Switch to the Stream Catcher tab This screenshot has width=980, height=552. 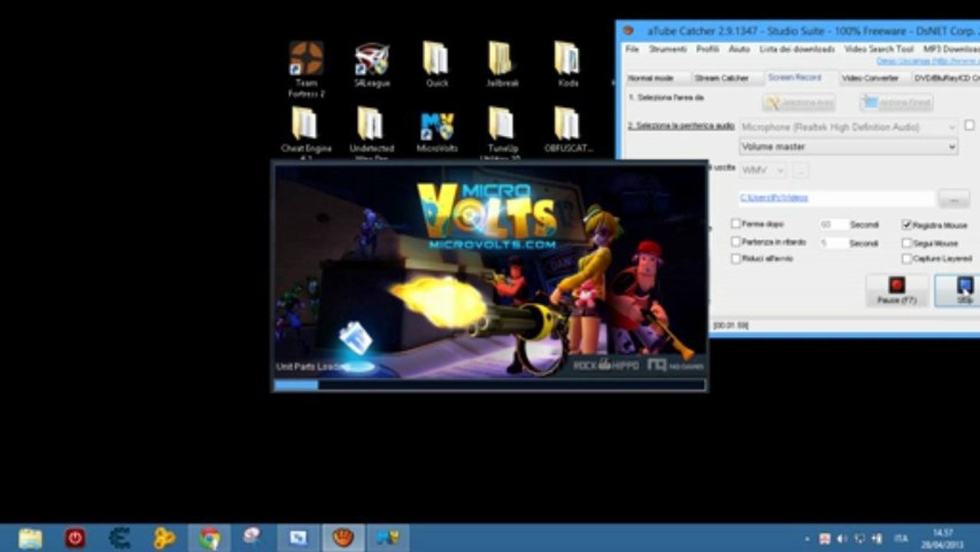click(722, 78)
